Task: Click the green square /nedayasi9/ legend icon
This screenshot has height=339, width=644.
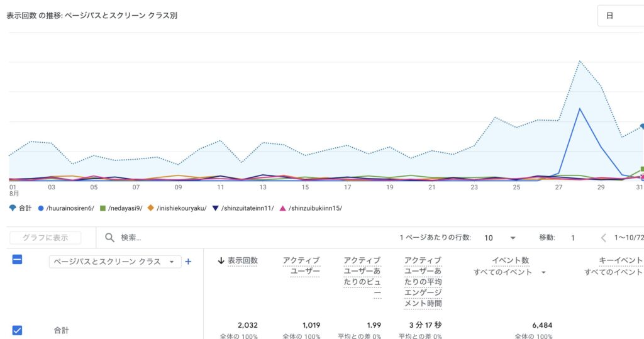Action: pyautogui.click(x=103, y=208)
